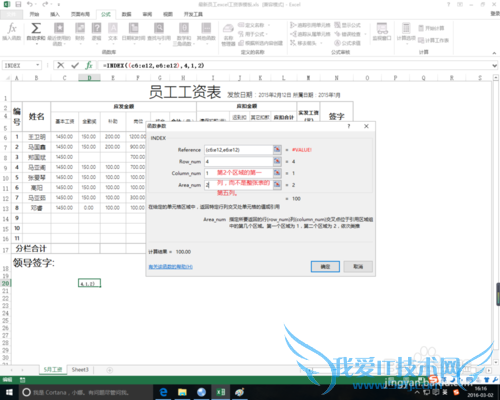Switch to the Sheet3 worksheet tab
This screenshot has width=500, height=400.
coord(80,369)
